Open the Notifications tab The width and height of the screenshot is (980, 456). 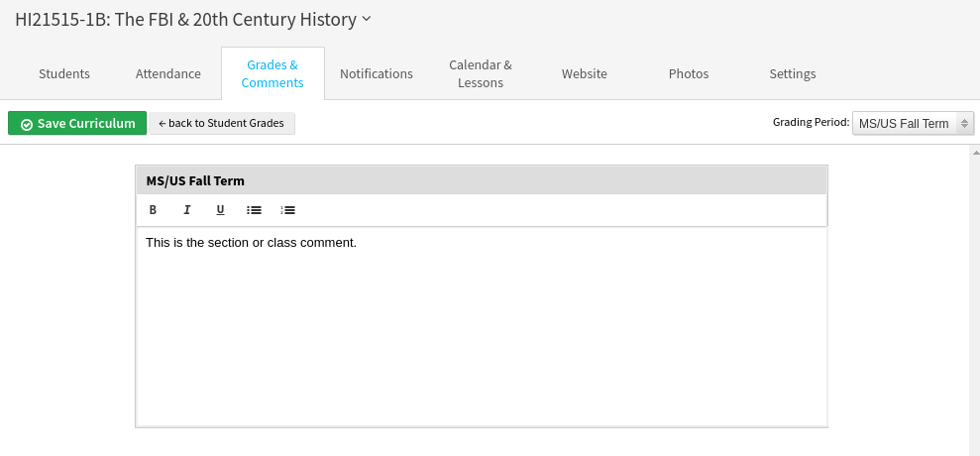click(x=377, y=73)
